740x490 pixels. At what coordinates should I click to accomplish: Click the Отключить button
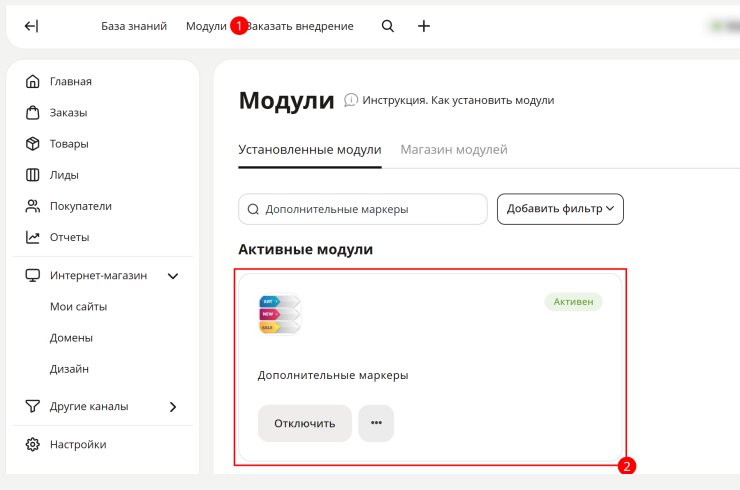[x=305, y=423]
